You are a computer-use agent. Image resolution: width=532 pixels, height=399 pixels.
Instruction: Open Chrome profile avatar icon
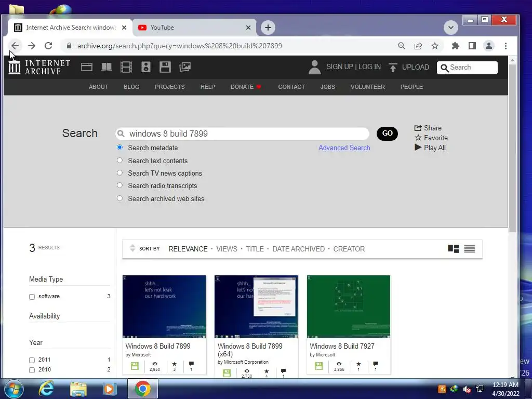tap(488, 46)
